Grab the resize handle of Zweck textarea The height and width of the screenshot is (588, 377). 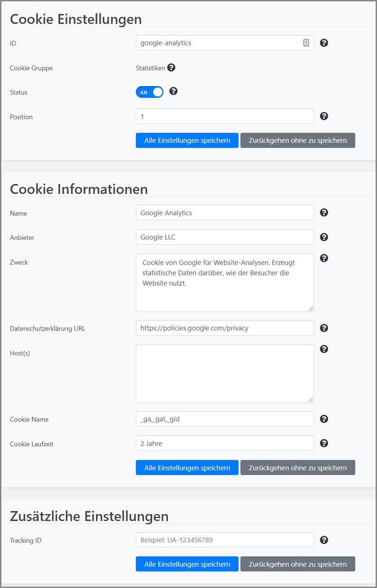(x=311, y=309)
